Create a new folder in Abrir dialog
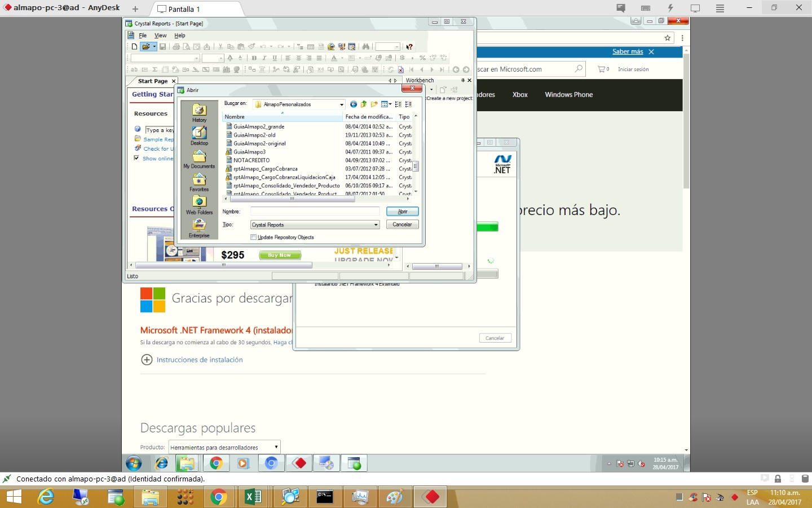Image resolution: width=812 pixels, height=508 pixels. [374, 104]
